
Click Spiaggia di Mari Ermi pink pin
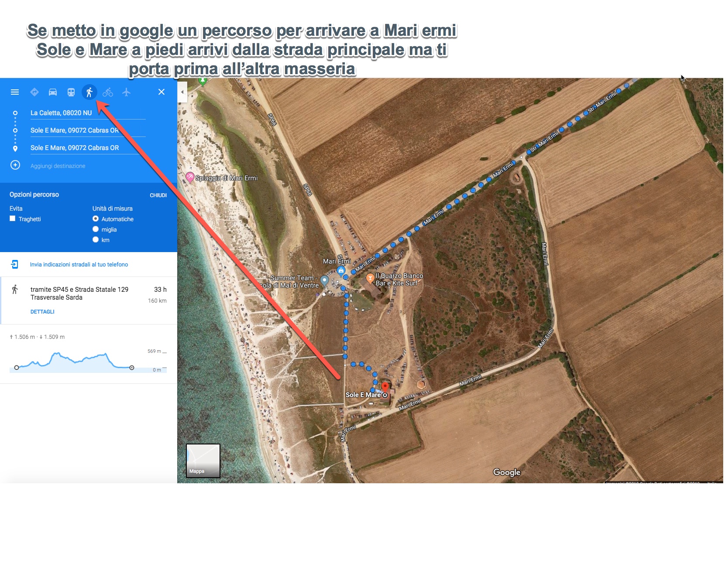(x=190, y=177)
